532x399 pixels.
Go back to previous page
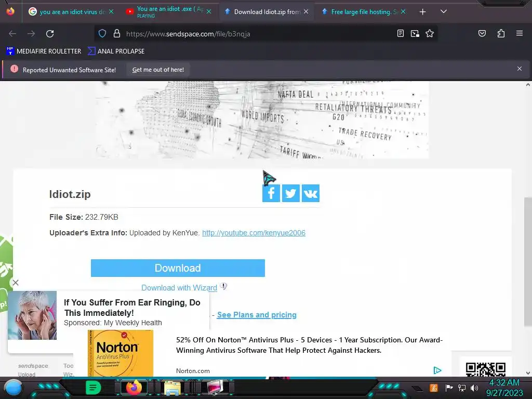(12, 34)
